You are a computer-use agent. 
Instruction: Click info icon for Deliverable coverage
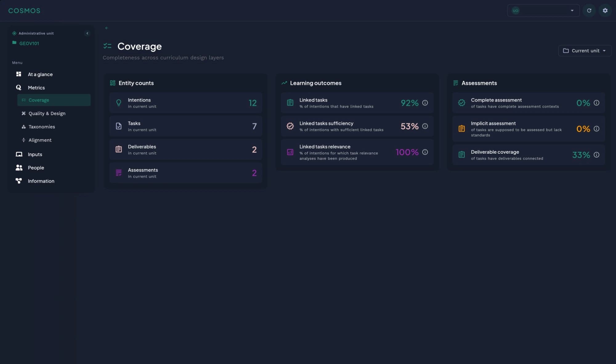(596, 155)
